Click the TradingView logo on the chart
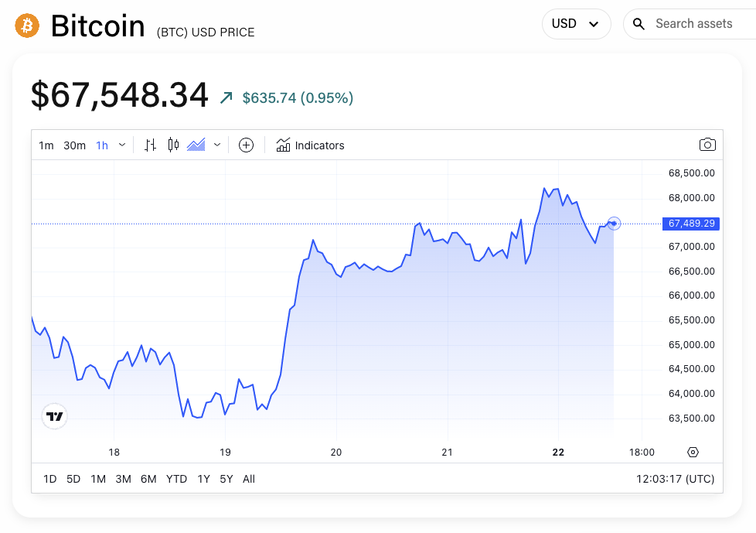 tap(54, 416)
